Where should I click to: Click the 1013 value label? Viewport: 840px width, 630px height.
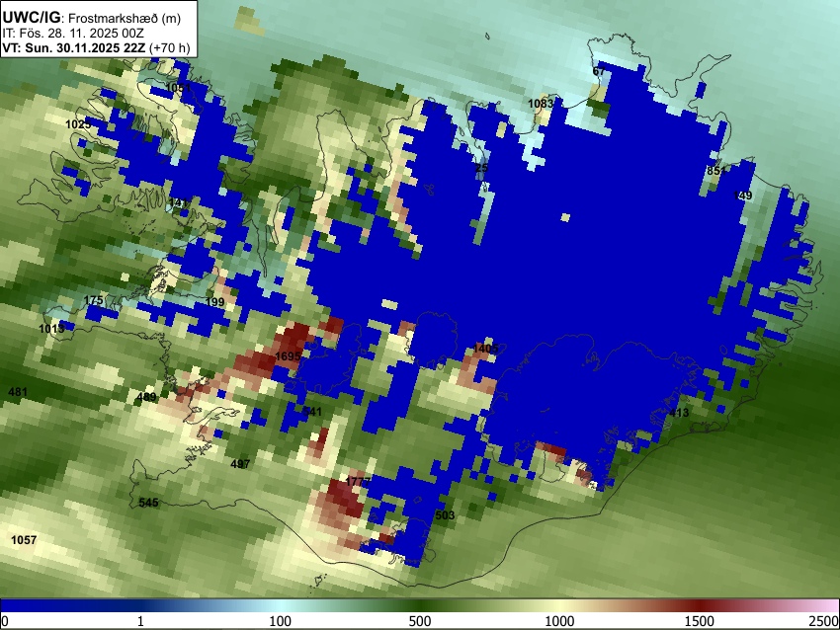(51, 329)
